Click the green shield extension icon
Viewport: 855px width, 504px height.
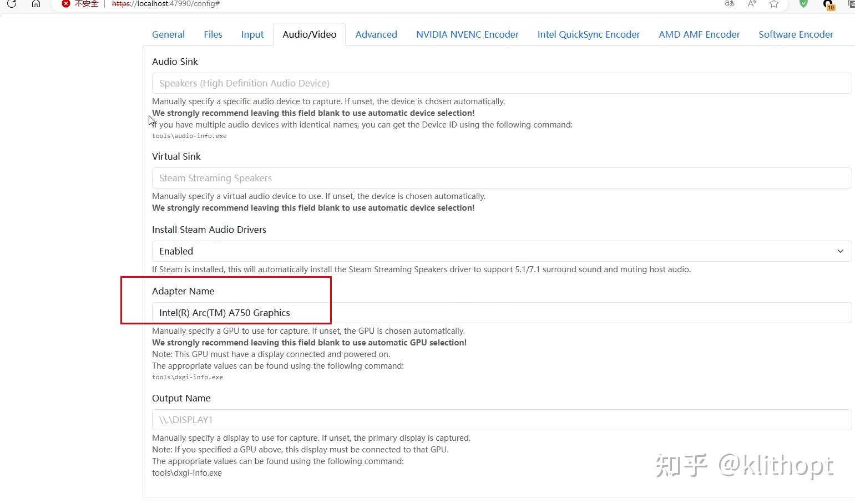803,4
